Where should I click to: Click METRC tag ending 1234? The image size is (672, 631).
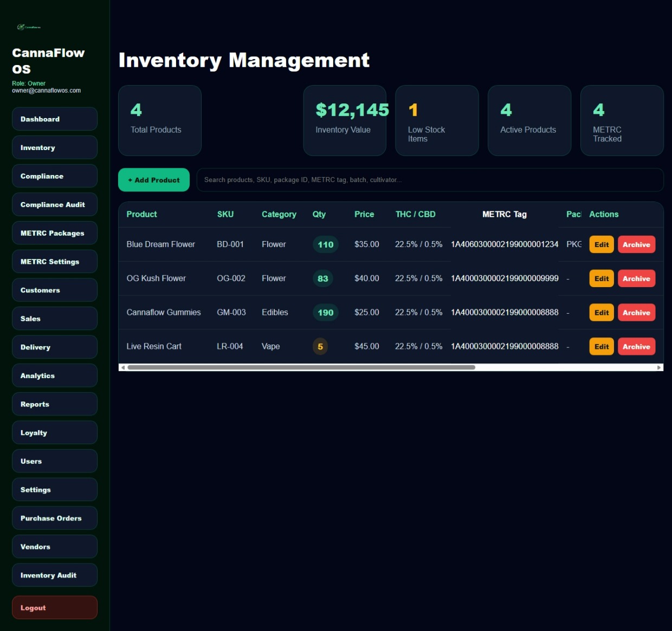[505, 244]
